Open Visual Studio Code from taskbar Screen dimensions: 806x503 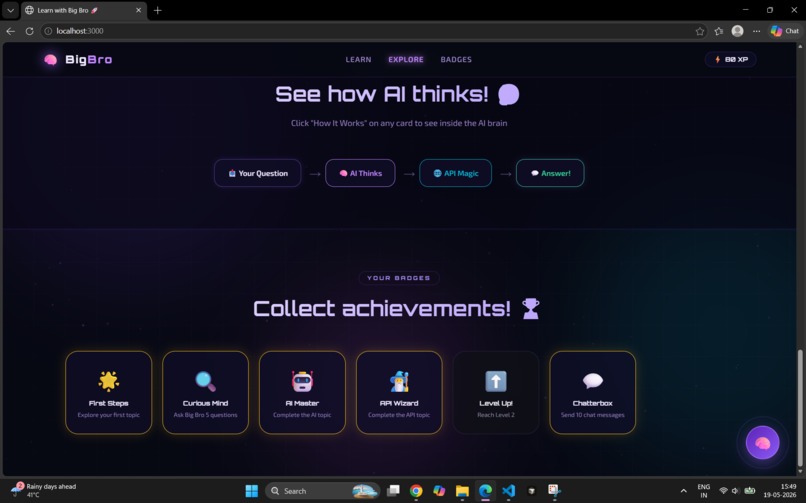[508, 491]
